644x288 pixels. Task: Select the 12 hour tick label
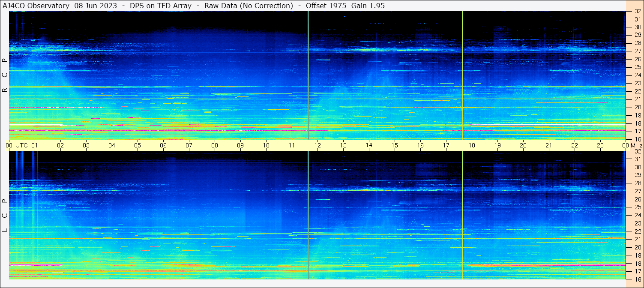pyautogui.click(x=318, y=145)
